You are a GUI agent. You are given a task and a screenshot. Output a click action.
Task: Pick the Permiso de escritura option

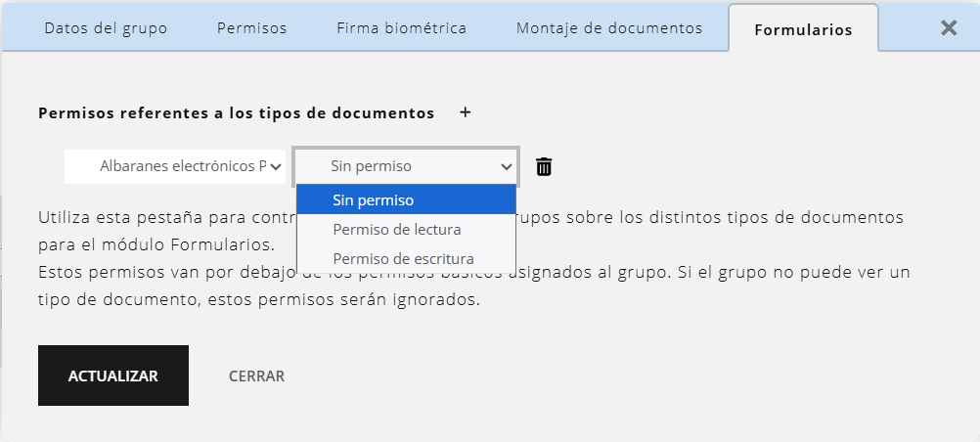click(x=406, y=259)
